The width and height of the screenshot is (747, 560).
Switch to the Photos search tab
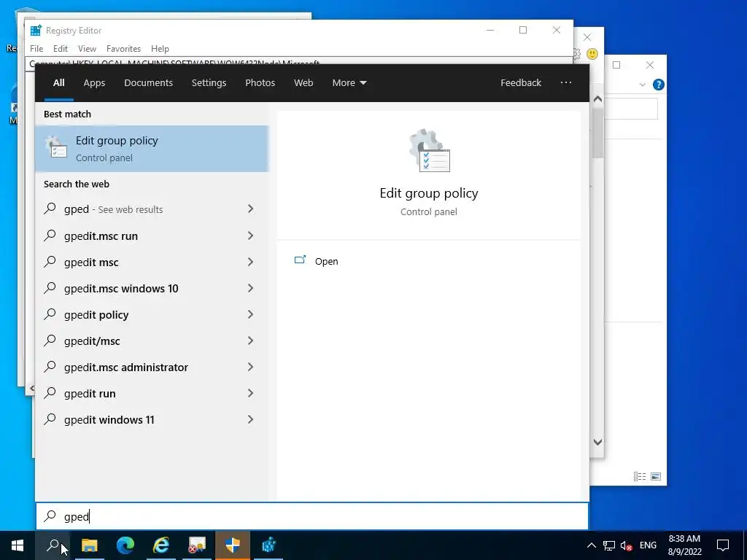click(260, 83)
